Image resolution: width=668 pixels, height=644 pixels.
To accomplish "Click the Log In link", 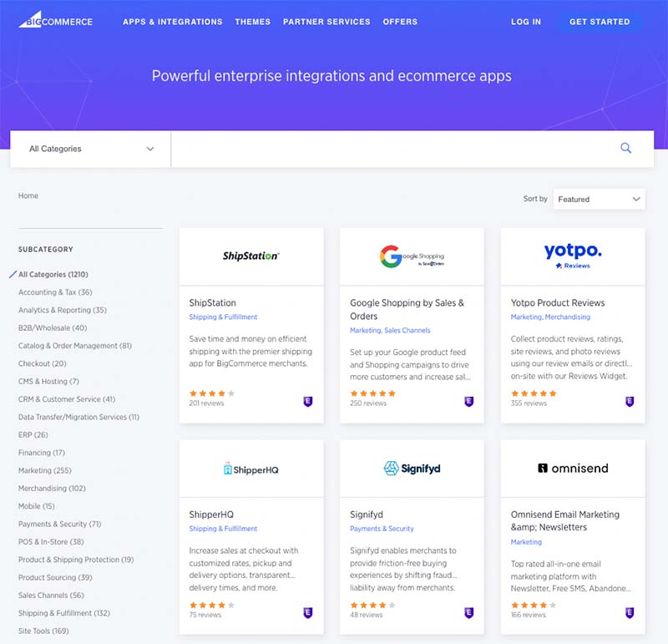I will pos(526,22).
